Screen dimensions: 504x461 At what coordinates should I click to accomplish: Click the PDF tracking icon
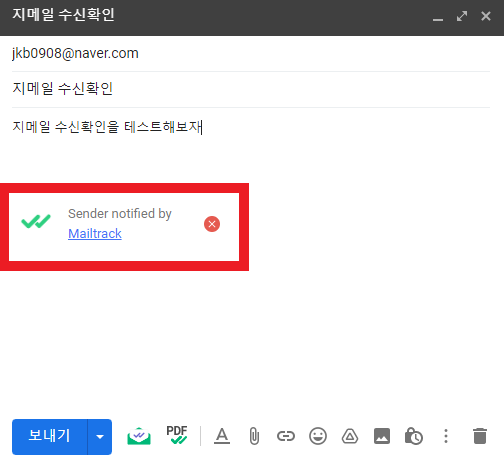[177, 435]
